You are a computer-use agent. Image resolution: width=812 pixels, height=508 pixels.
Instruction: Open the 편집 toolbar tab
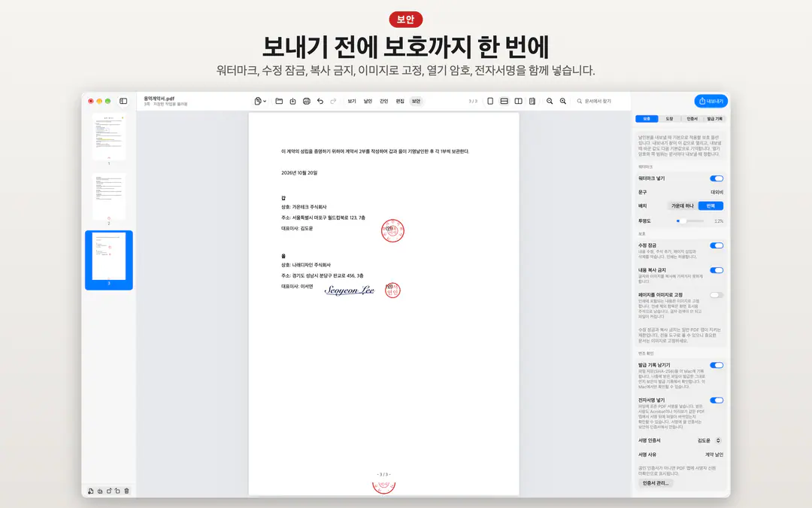pos(400,101)
